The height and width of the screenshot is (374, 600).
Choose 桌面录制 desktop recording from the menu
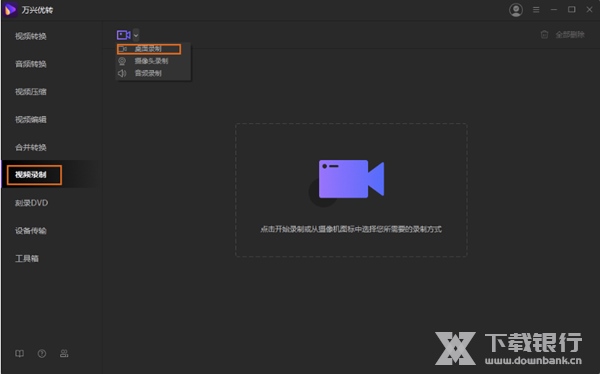(x=149, y=49)
